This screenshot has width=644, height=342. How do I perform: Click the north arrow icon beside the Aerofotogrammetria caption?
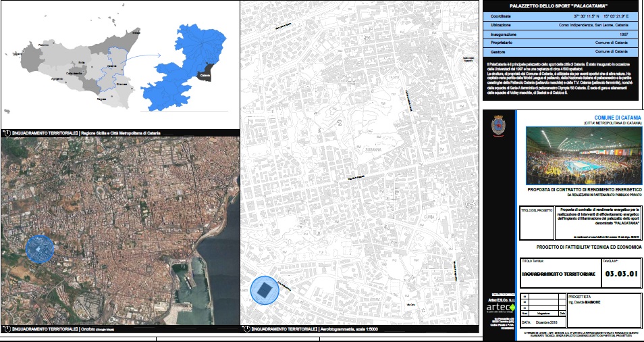pyautogui.click(x=246, y=329)
